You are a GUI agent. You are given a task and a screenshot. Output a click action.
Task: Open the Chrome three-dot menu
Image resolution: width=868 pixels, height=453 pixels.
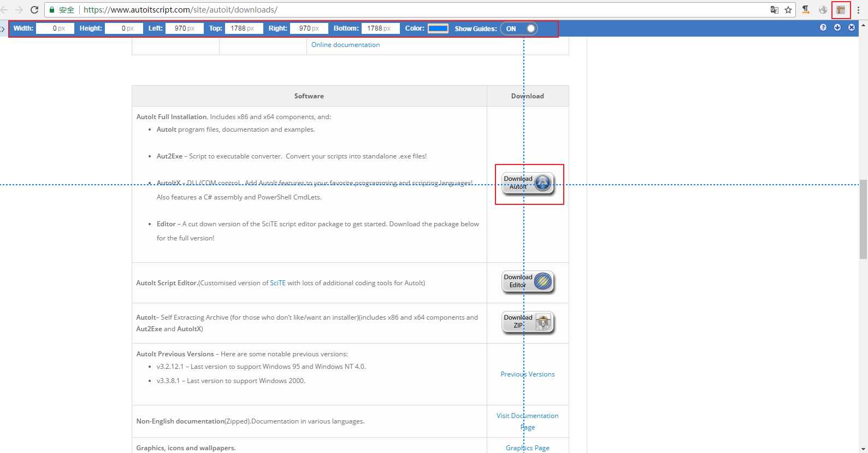coord(858,10)
